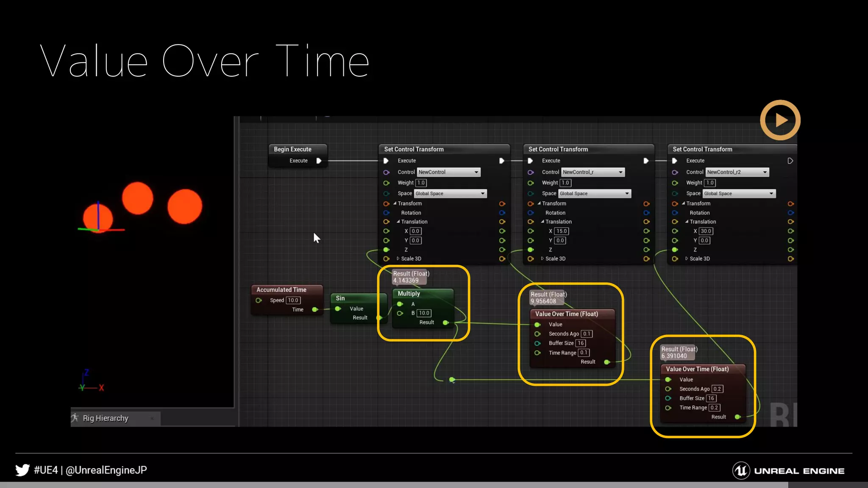Click the Sin node Result output pin
Image resolution: width=868 pixels, height=488 pixels.
(x=379, y=318)
